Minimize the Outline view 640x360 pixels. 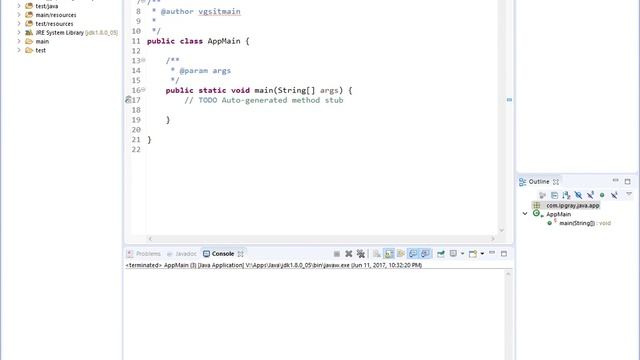[x=616, y=181]
